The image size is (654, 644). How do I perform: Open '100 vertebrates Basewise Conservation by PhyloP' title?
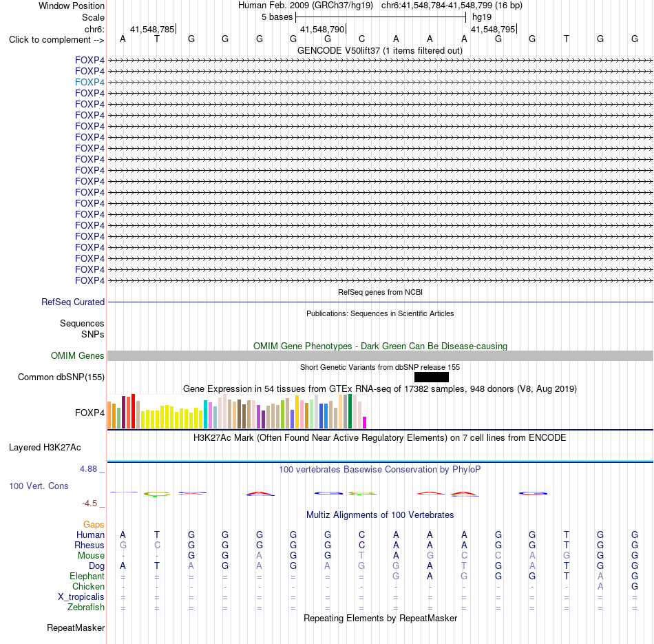pos(380,470)
